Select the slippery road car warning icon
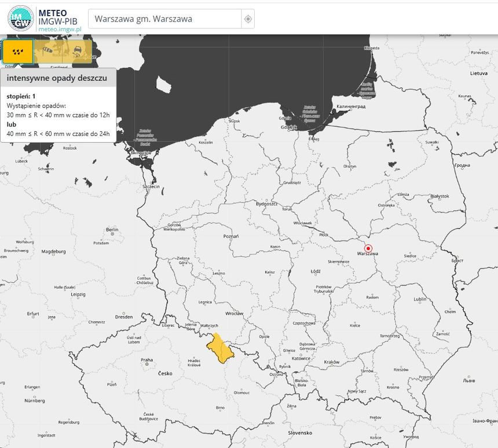Viewport: 498px width, 448px height. pos(77,52)
